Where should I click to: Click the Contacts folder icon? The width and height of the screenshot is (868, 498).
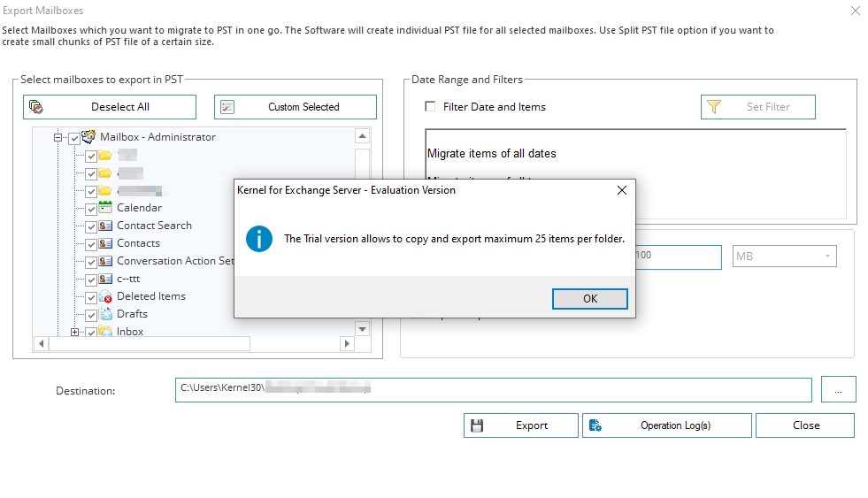105,243
